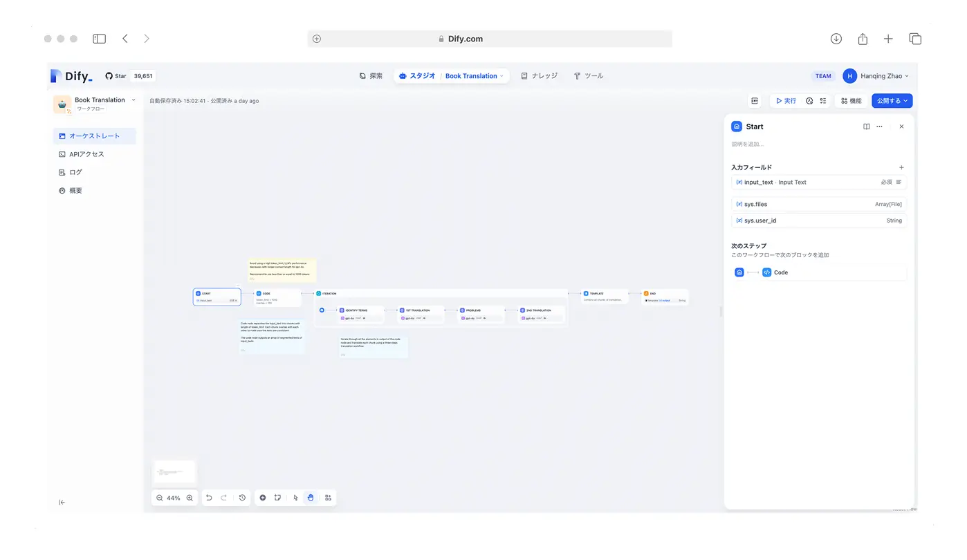
Task: Add a new block with plus icon
Action: tap(263, 498)
